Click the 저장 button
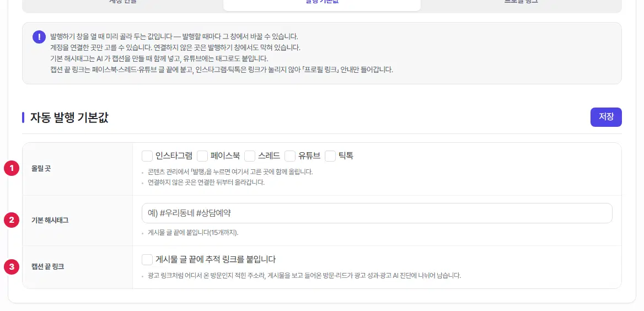Viewport: 644px width, 311px height. [606, 117]
